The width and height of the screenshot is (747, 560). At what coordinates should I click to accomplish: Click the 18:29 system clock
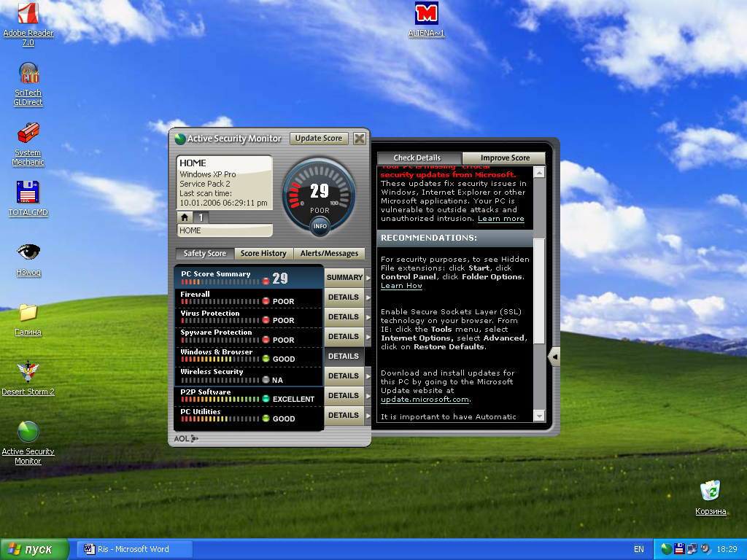point(727,549)
